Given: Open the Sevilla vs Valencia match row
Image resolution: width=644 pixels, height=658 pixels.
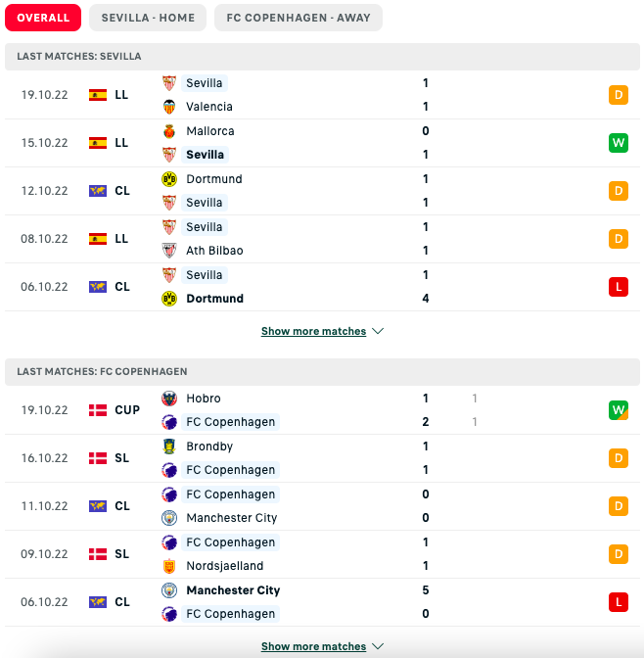Looking at the screenshot, I should pos(323,95).
